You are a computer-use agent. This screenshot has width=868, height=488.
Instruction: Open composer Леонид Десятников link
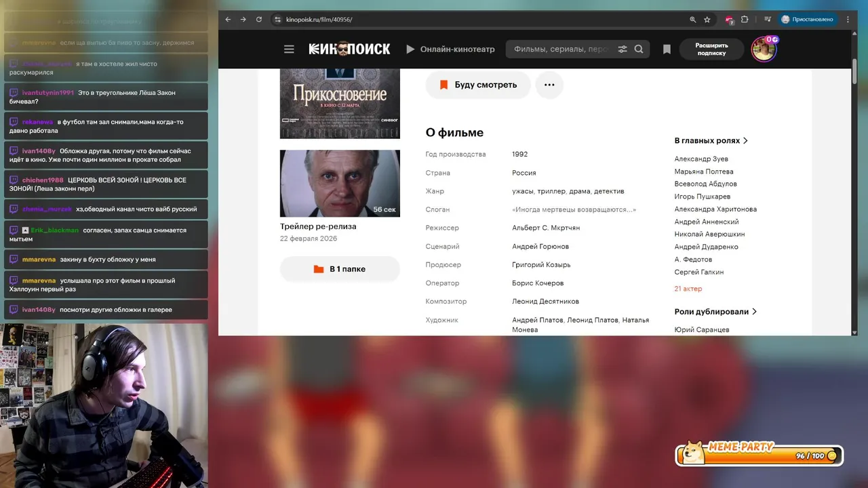pos(545,302)
